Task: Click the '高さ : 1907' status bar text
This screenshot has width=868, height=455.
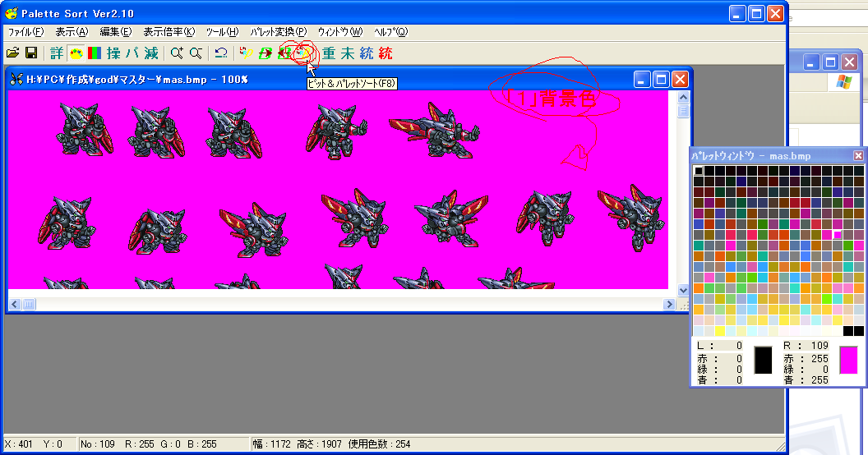Action: coord(320,444)
